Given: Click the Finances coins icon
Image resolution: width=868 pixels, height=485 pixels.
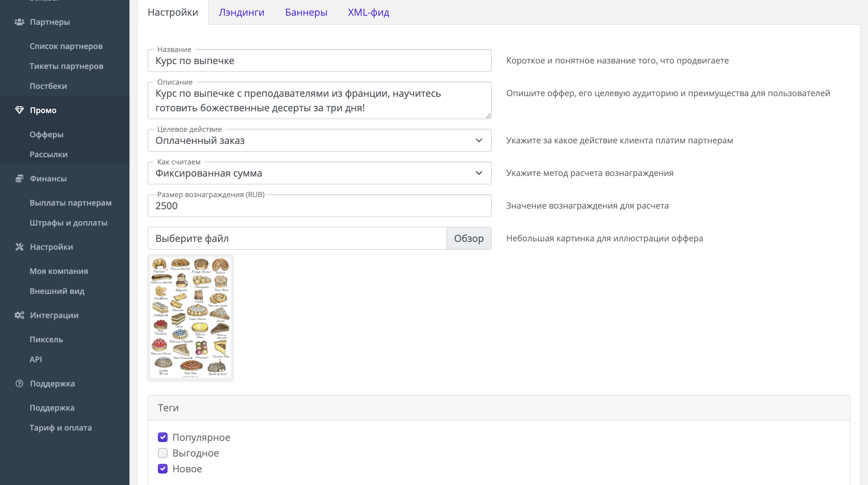Looking at the screenshot, I should 19,178.
